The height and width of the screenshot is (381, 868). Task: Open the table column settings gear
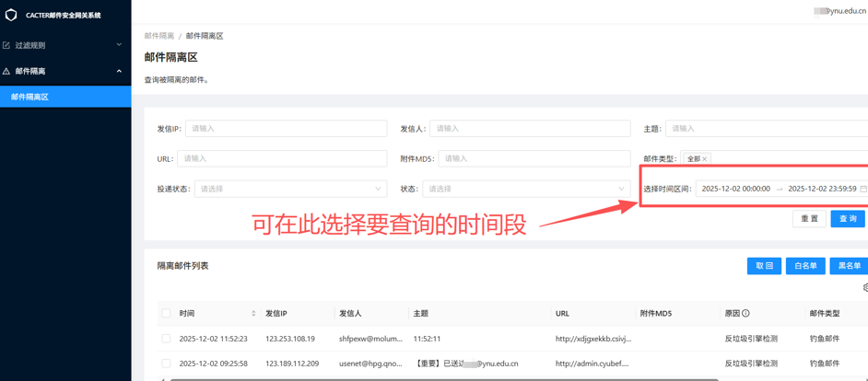(x=864, y=288)
